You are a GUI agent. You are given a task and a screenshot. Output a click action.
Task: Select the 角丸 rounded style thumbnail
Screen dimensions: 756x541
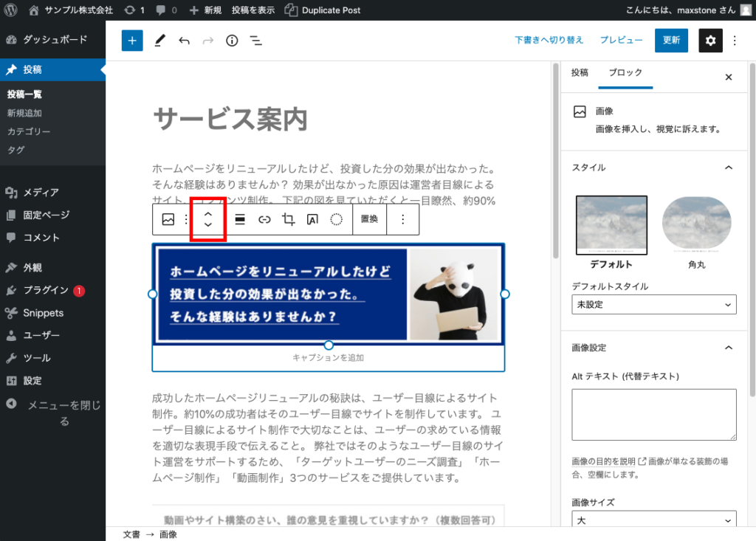[x=696, y=224]
